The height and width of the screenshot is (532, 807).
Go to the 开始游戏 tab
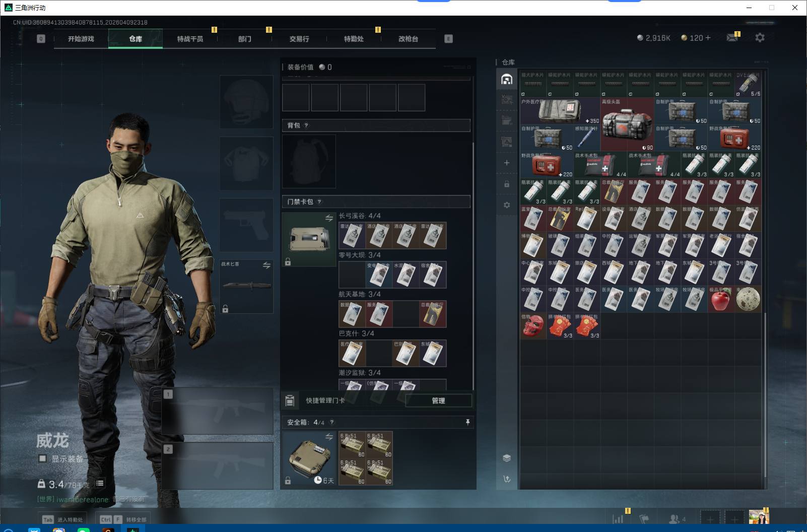pos(81,39)
